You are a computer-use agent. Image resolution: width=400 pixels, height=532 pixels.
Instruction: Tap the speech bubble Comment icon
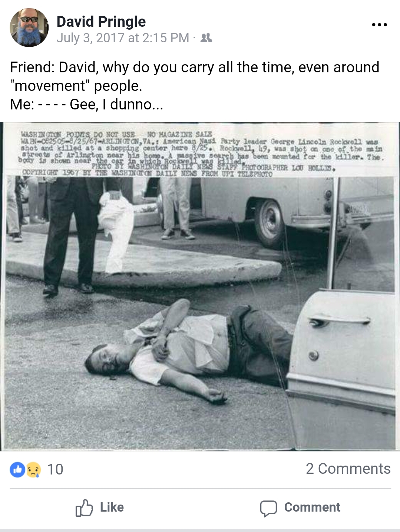(x=268, y=508)
